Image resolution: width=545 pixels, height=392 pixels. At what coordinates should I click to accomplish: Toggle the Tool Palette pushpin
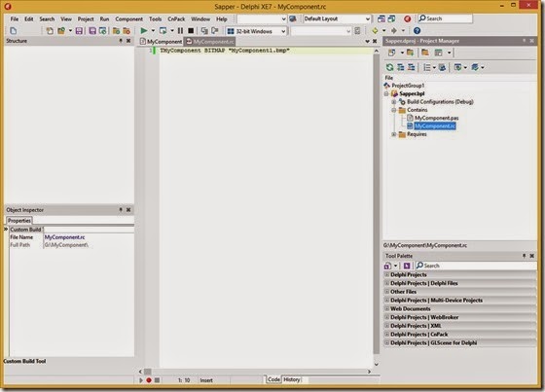524,256
